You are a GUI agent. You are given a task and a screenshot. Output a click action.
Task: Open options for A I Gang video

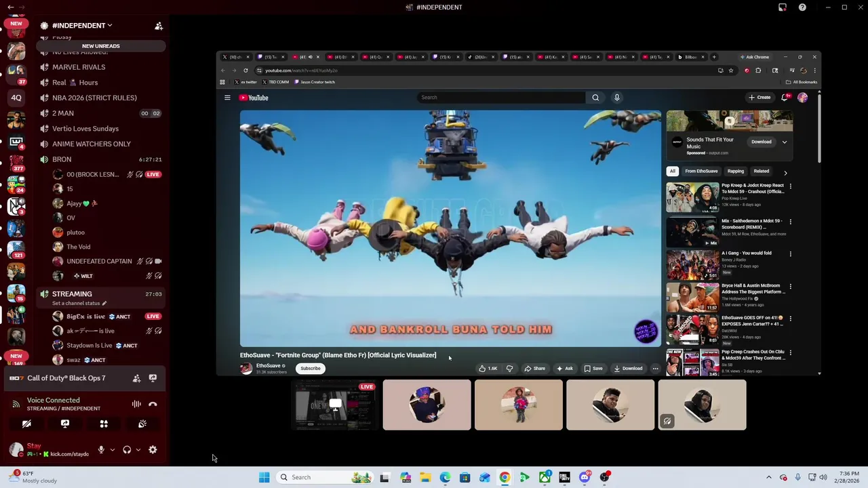point(790,253)
